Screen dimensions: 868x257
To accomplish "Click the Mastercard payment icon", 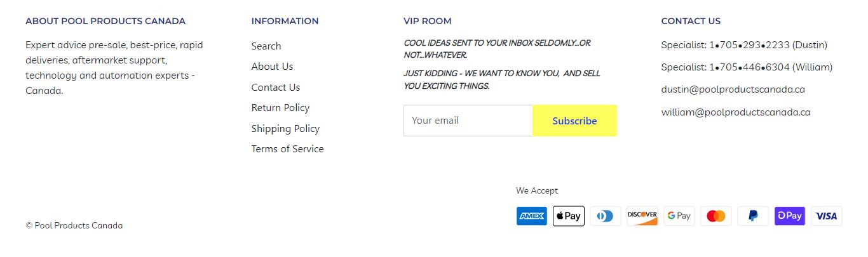I will click(x=715, y=216).
